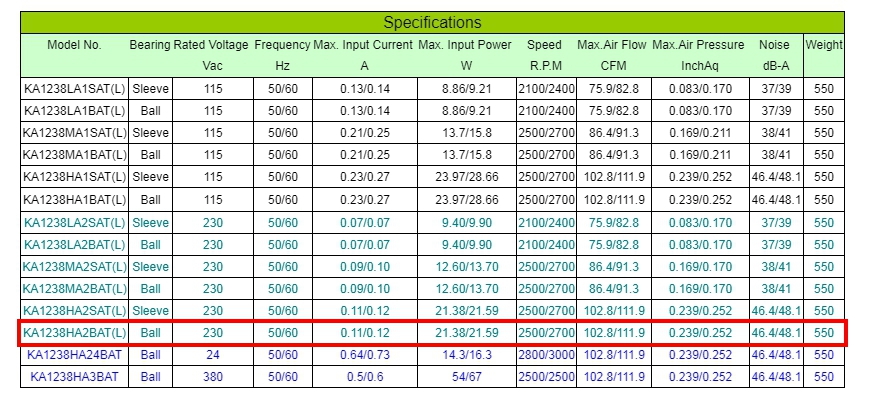Click the Max. Input Power header
This screenshot has height=404, width=872.
pos(465,45)
